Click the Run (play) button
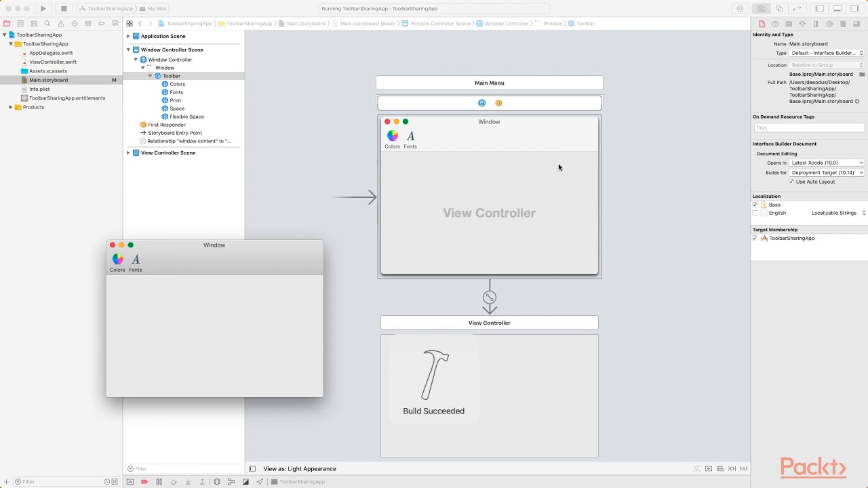The image size is (868, 488). click(x=43, y=9)
